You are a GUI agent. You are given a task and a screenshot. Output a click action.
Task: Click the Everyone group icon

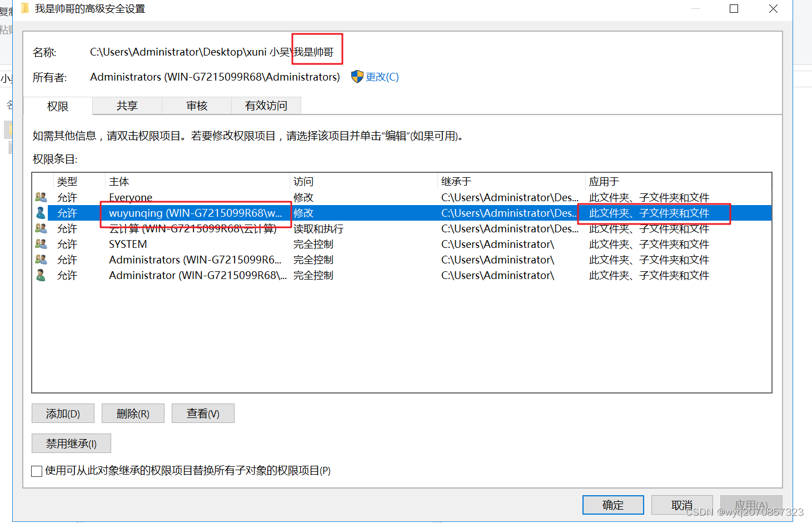point(41,197)
